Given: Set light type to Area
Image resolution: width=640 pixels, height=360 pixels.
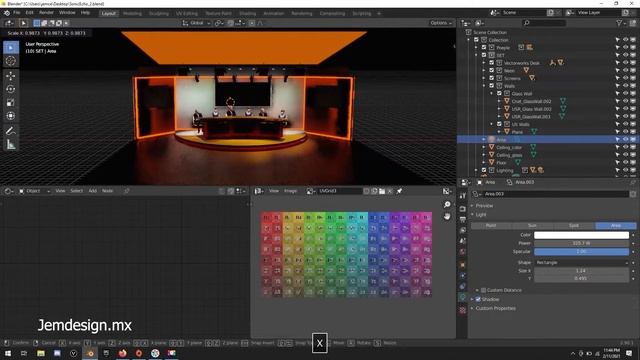Looking at the screenshot, I should click(x=616, y=226).
